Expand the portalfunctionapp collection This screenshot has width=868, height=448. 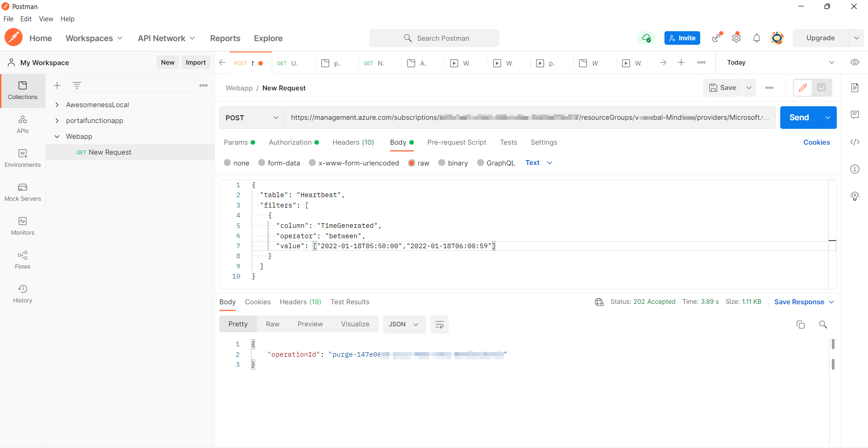pyautogui.click(x=57, y=121)
